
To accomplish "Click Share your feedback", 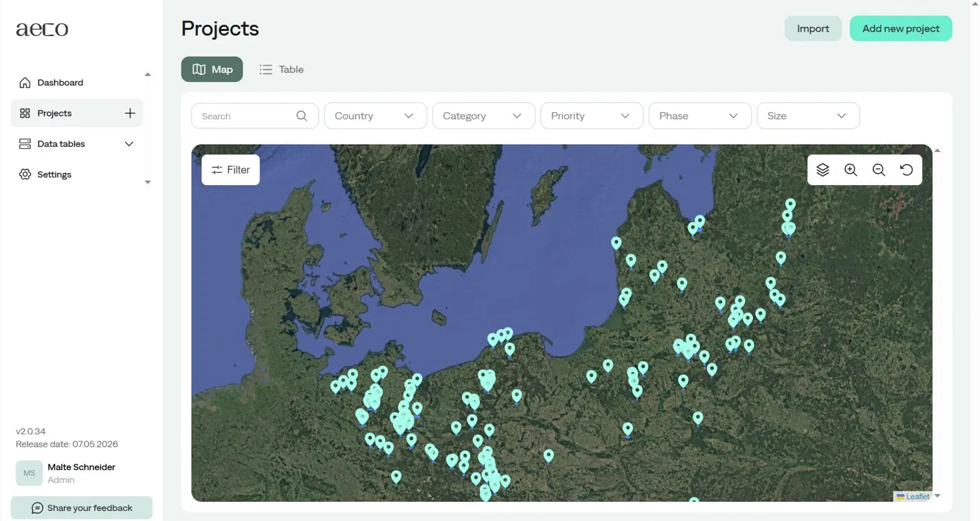I will [x=82, y=508].
